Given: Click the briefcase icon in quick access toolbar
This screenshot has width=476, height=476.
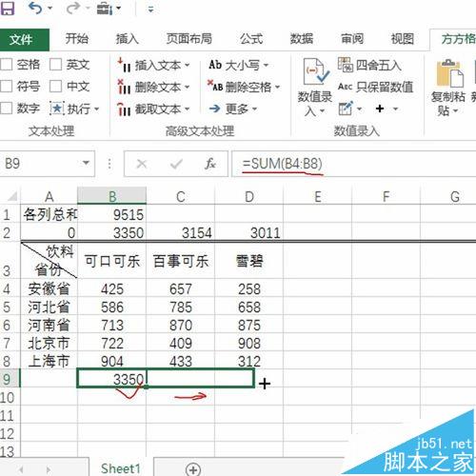Looking at the screenshot, I should (105, 9).
